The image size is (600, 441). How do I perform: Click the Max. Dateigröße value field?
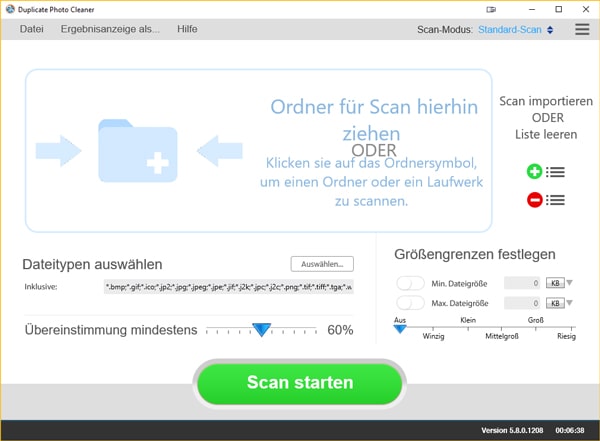(x=522, y=303)
